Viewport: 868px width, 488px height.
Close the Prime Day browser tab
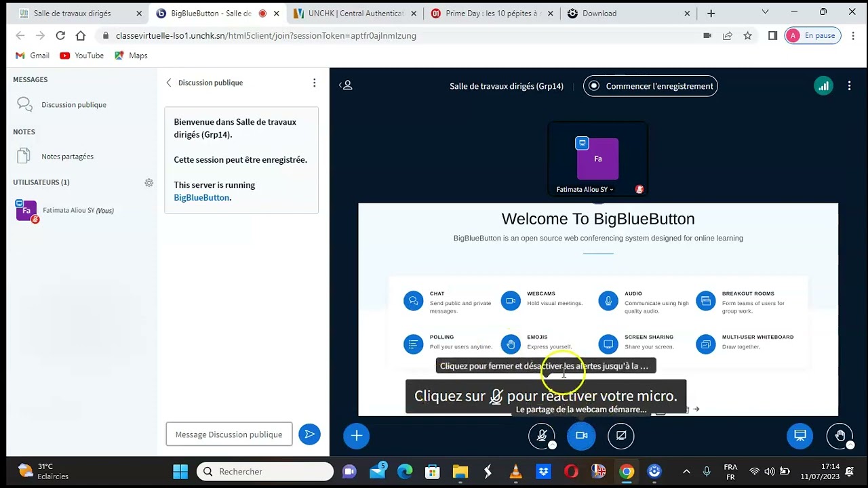[550, 14]
